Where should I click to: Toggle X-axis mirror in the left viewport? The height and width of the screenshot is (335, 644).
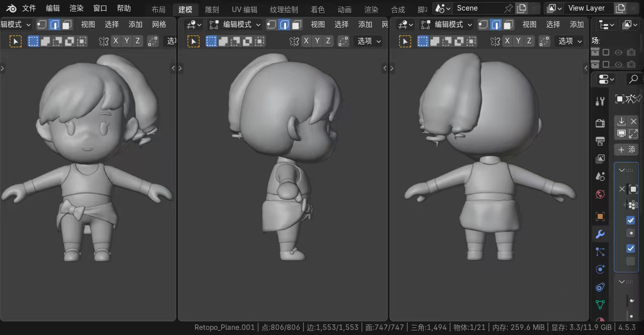click(x=116, y=41)
